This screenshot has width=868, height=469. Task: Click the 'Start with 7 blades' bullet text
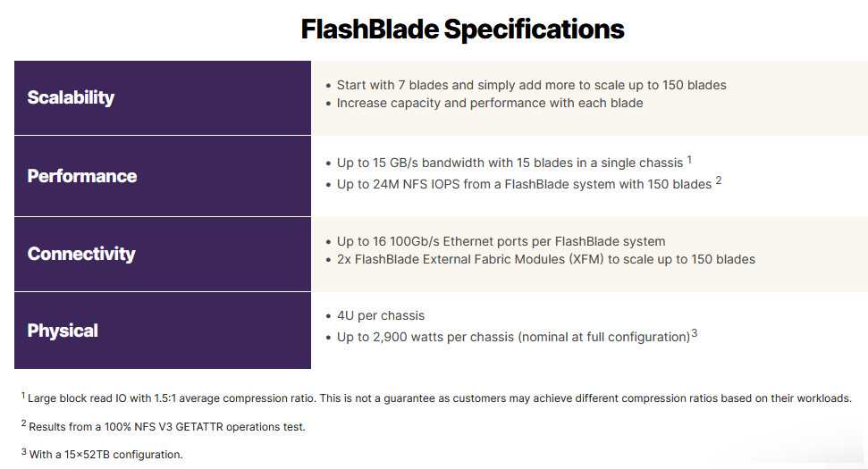531,85
